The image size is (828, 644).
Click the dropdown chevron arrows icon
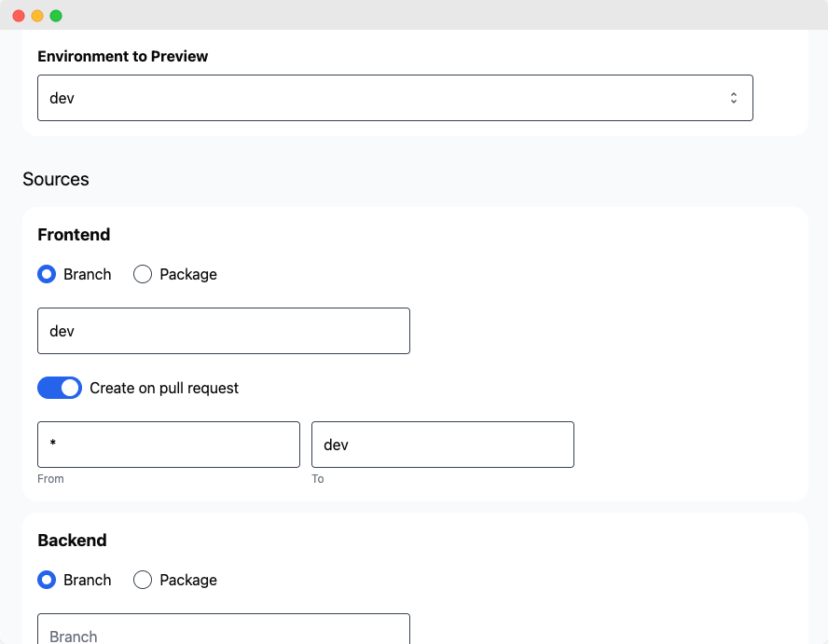[x=734, y=98]
